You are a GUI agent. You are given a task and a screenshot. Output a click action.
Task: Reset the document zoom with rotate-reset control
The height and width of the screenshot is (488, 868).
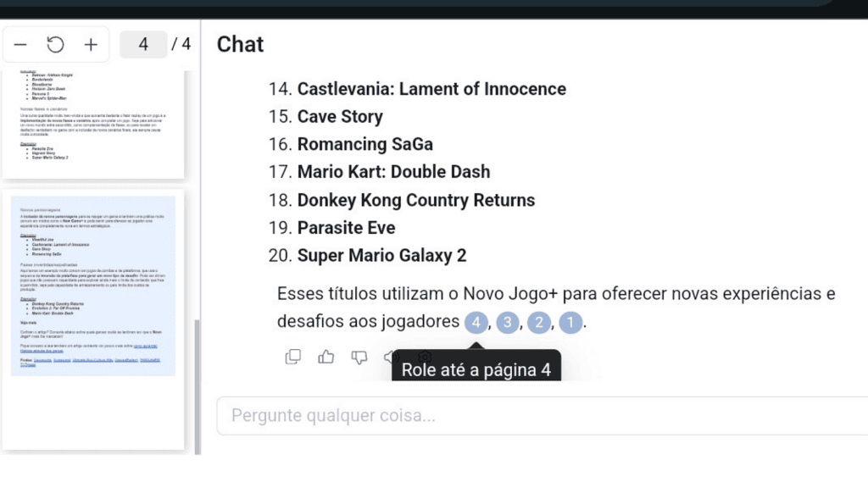(x=55, y=44)
